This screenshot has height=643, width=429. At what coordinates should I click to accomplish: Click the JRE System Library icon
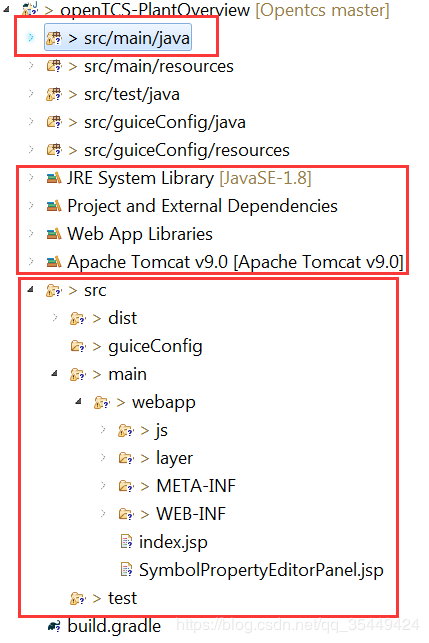tap(54, 178)
